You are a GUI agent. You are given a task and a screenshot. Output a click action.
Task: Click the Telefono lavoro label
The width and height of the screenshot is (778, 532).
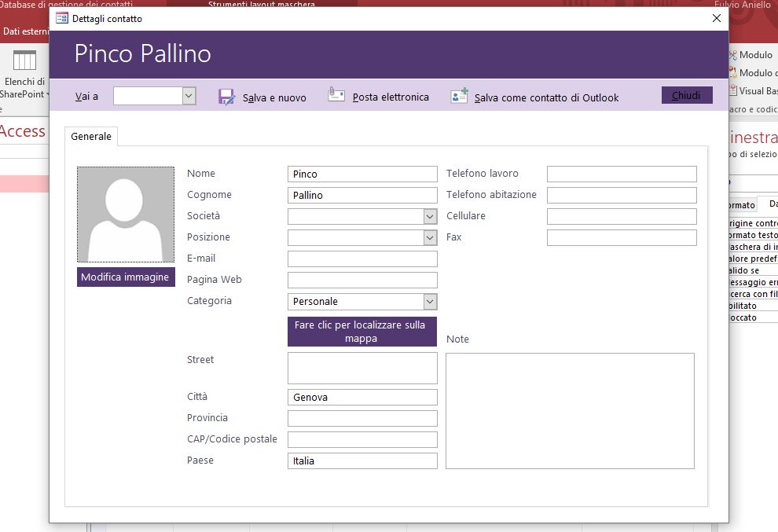(483, 173)
